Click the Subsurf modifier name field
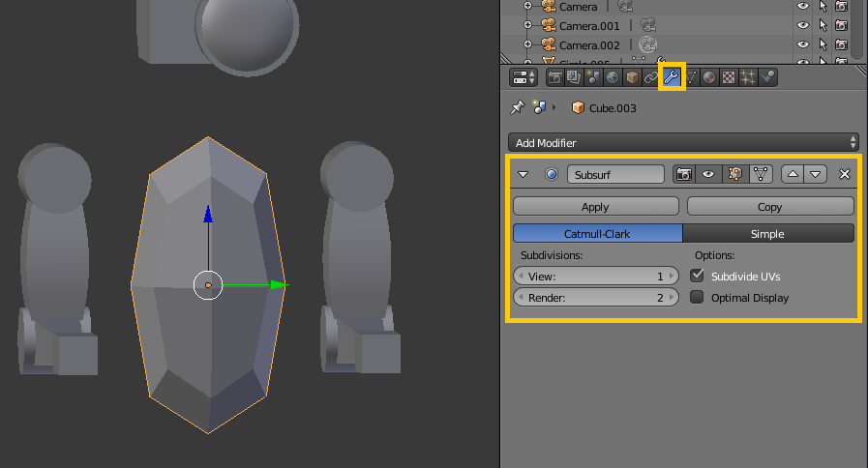868x468 pixels. (615, 174)
